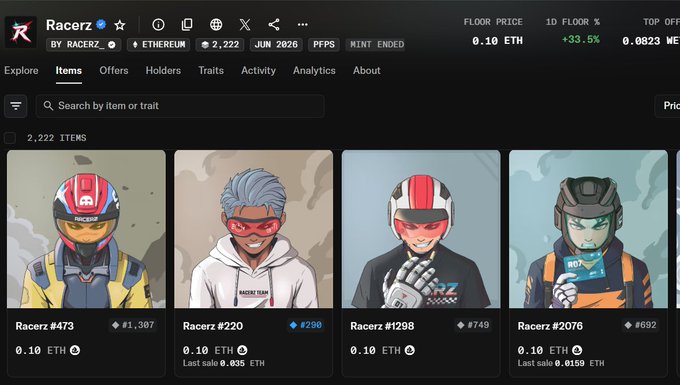Click the #1,307 rarity rank
680x385 pixels.
pos(138,325)
